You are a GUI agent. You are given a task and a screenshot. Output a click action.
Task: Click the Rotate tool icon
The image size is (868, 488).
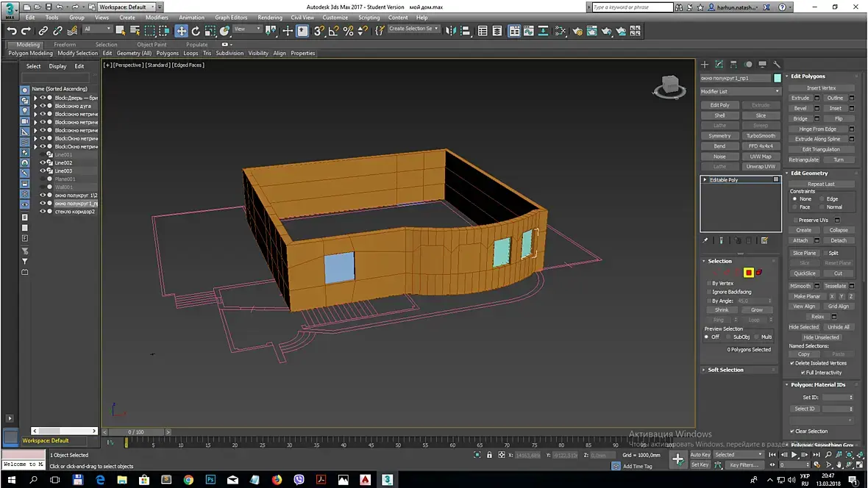(x=196, y=31)
